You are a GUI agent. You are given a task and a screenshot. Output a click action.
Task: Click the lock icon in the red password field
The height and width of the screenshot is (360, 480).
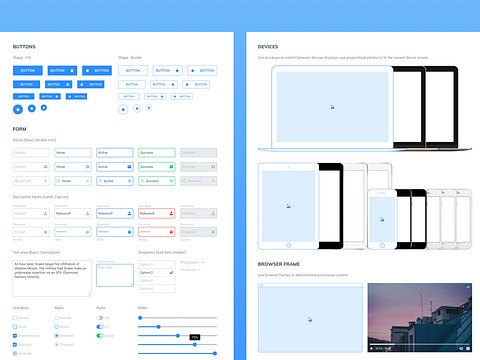[171, 232]
